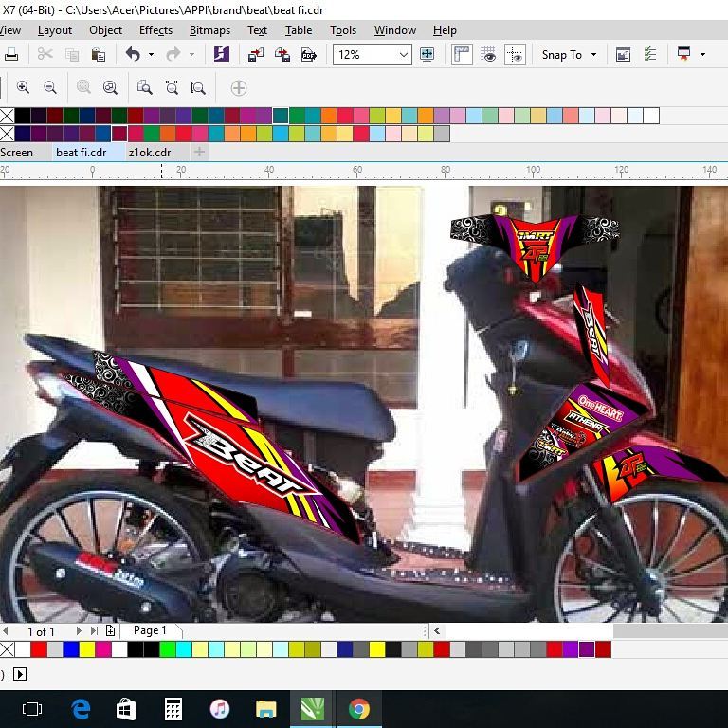Open Google Chrome from the taskbar
The image size is (728, 728).
click(359, 709)
